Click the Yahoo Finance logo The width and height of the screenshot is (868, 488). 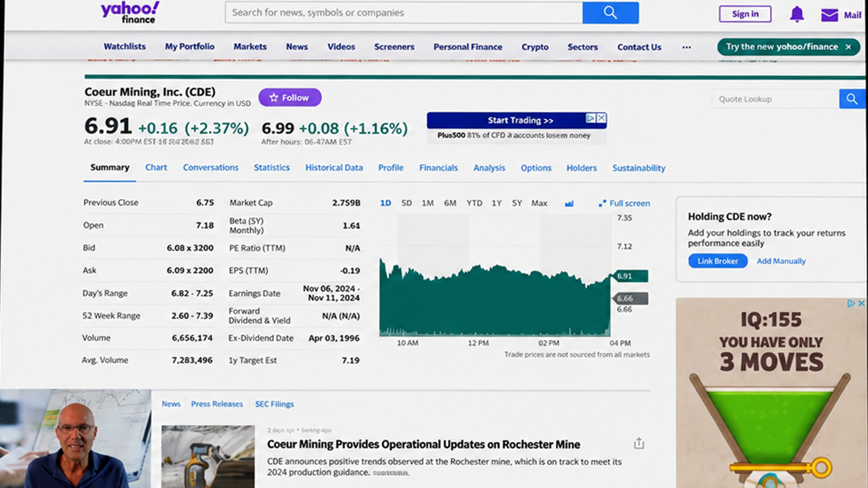point(130,12)
